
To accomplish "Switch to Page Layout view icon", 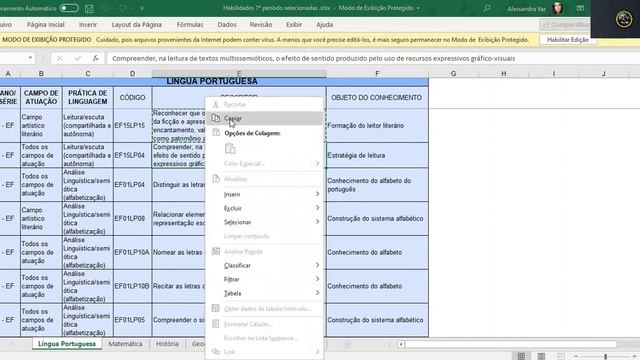I will click(541, 356).
